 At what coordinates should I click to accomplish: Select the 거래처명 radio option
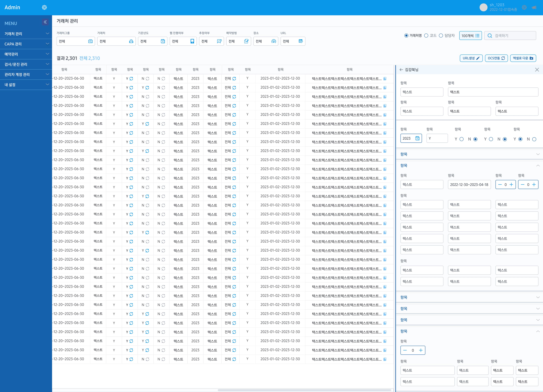406,36
